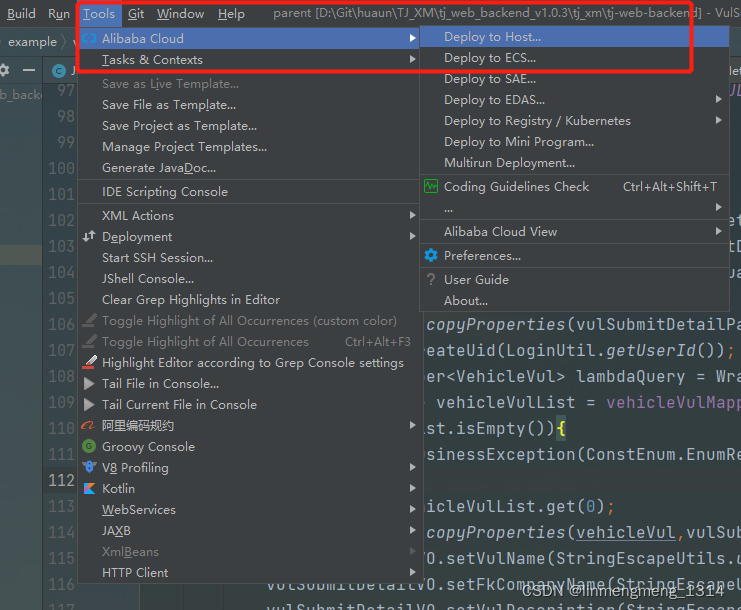Expand XML Actions submenu arrow

tap(413, 215)
